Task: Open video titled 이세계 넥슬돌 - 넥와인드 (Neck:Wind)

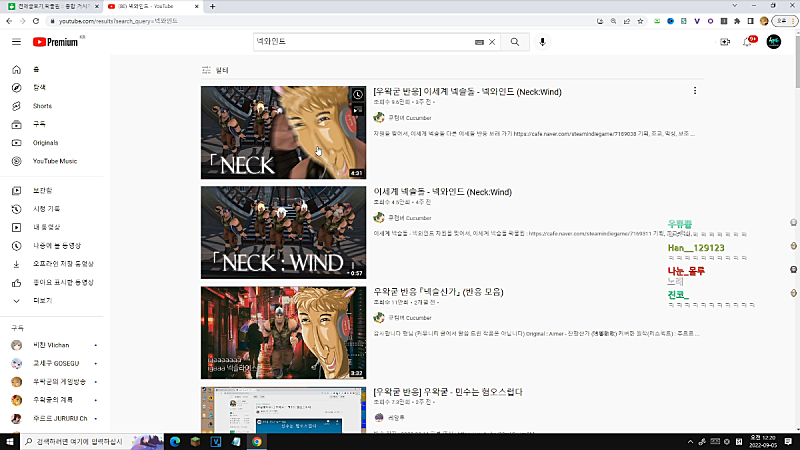Action: [x=441, y=192]
